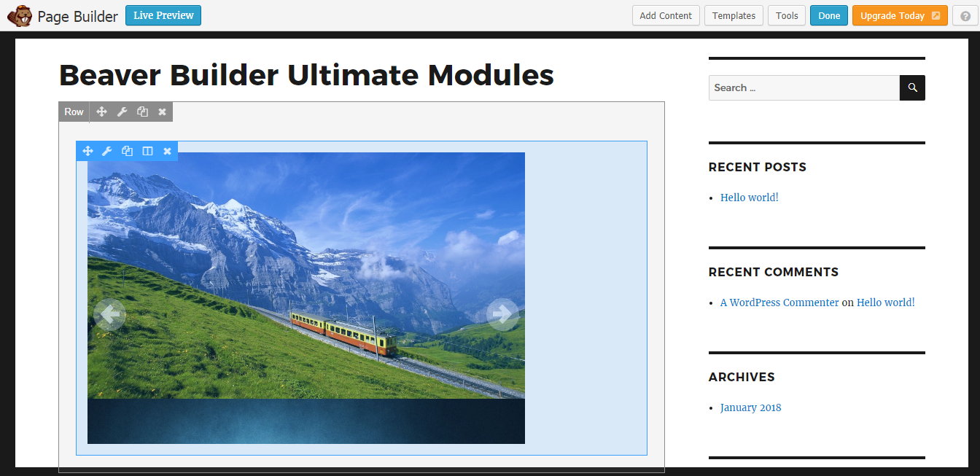Delete the slider module
980x476 pixels.
pyautogui.click(x=167, y=151)
